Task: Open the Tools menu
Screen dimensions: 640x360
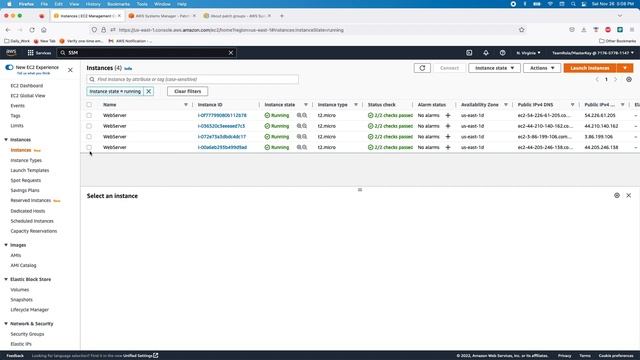Action: pyautogui.click(x=142, y=4)
